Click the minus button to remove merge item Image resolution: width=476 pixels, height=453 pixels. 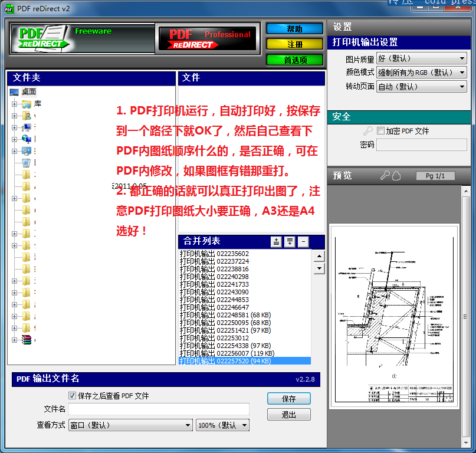click(x=303, y=242)
